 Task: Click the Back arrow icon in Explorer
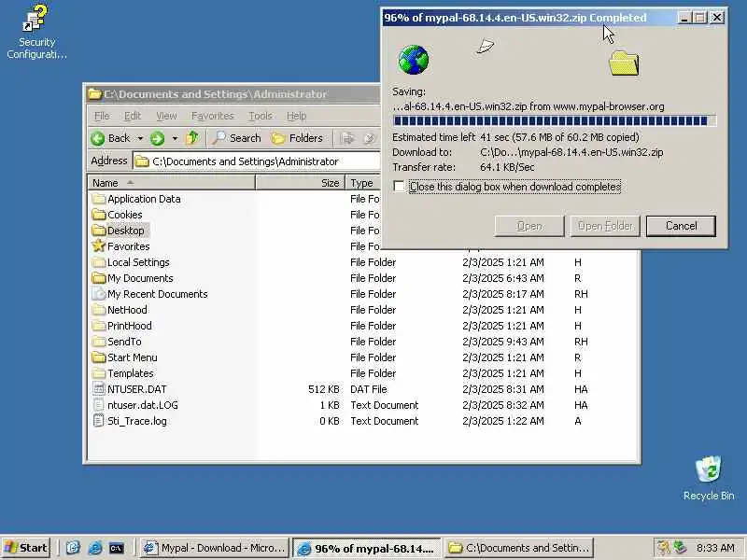pos(98,138)
